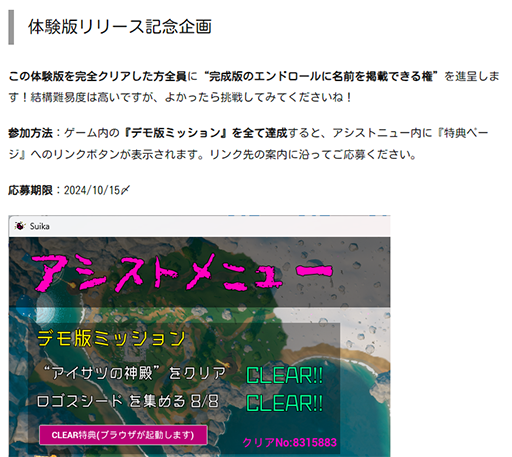Click the first green CLEAR!! status label
The image size is (512, 457).
284,376
